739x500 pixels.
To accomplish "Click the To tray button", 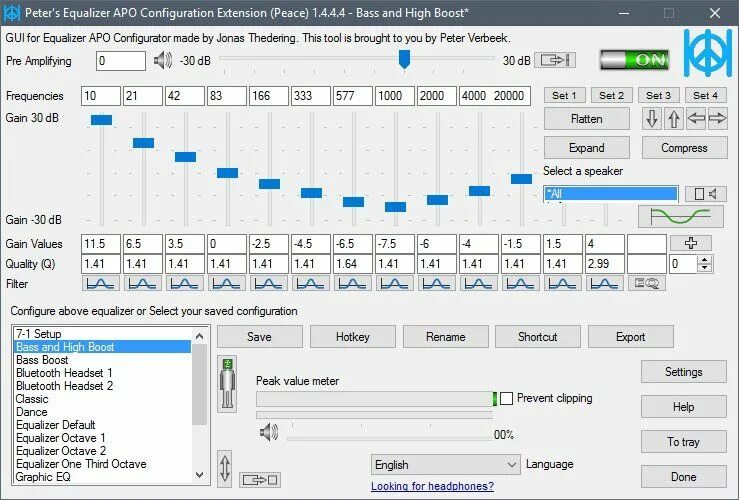I will [x=684, y=442].
